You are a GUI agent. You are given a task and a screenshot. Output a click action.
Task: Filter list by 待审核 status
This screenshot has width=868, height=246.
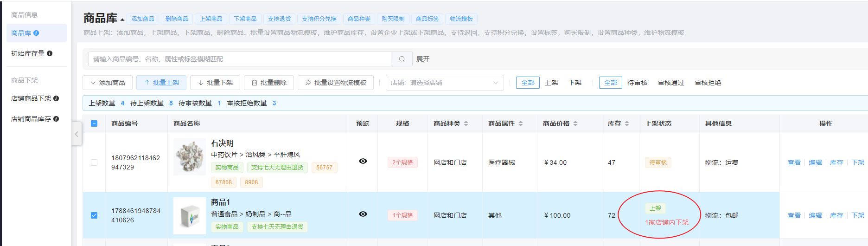(637, 83)
